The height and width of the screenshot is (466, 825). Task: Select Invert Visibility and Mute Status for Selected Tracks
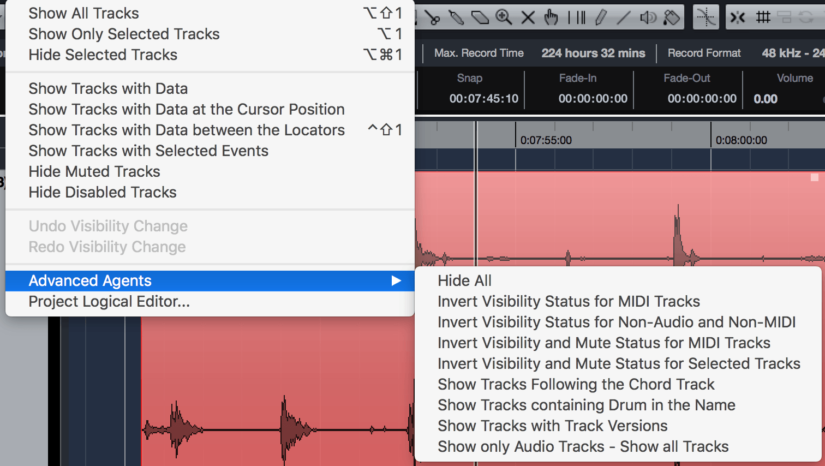[618, 364]
